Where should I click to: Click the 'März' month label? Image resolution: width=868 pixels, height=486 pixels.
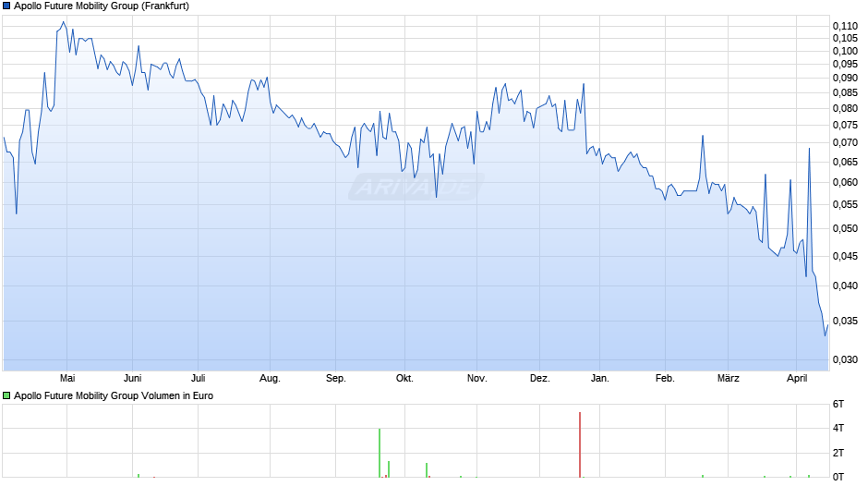[728, 378]
